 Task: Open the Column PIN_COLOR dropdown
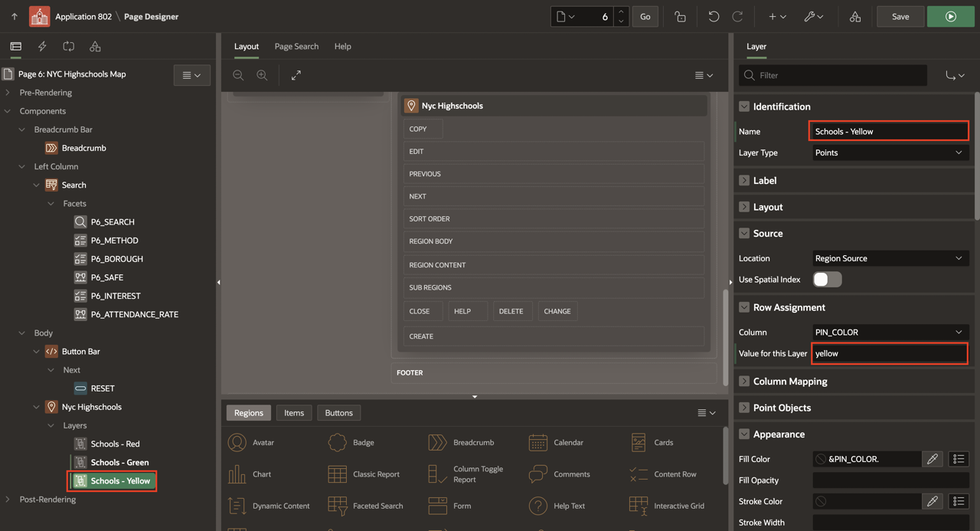click(x=890, y=333)
